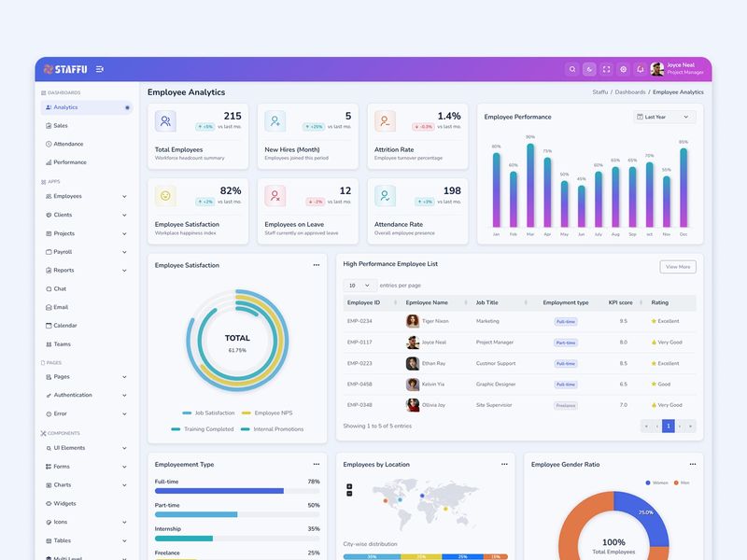747x560 pixels.
Task: Click Teams icon in sidebar
Action: tap(49, 344)
